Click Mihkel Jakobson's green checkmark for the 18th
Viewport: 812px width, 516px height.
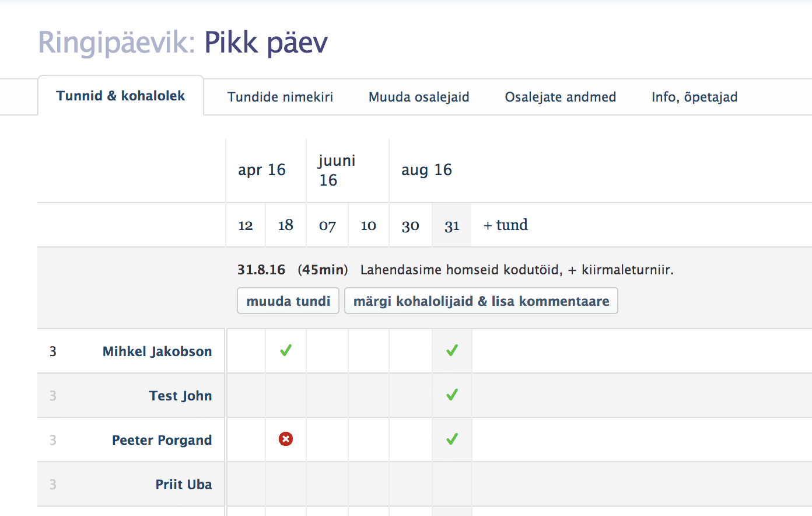pos(286,351)
